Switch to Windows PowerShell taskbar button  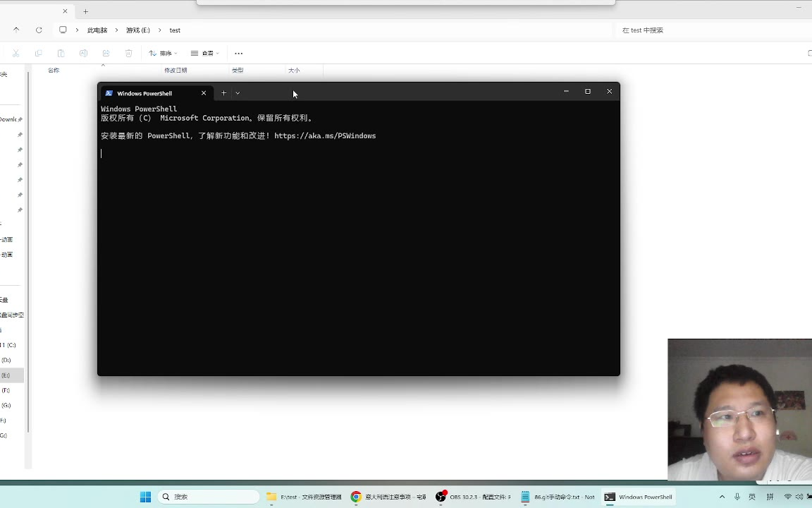(x=639, y=497)
